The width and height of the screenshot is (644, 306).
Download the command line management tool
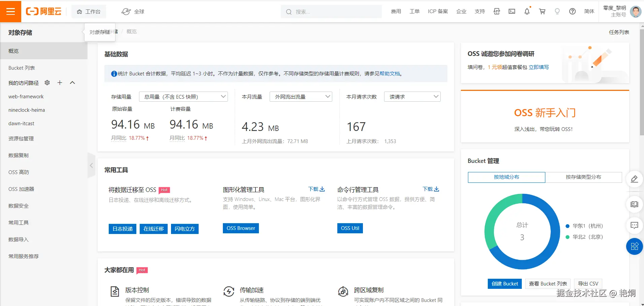pos(431,189)
